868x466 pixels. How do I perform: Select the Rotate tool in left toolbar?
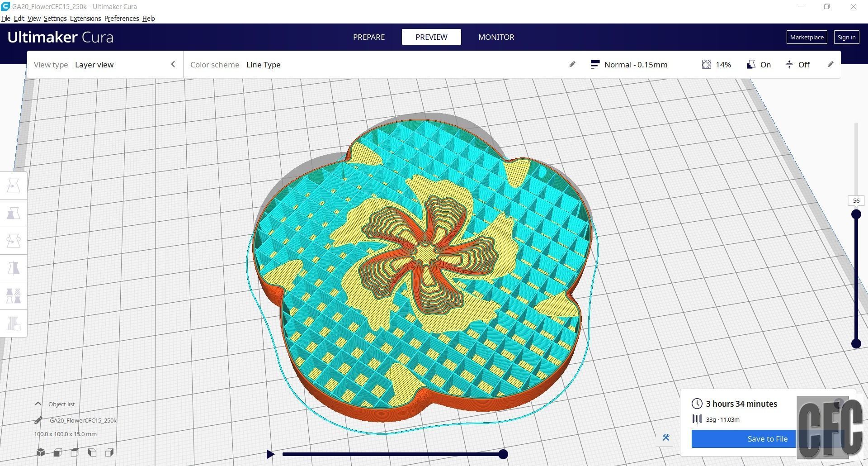[14, 241]
